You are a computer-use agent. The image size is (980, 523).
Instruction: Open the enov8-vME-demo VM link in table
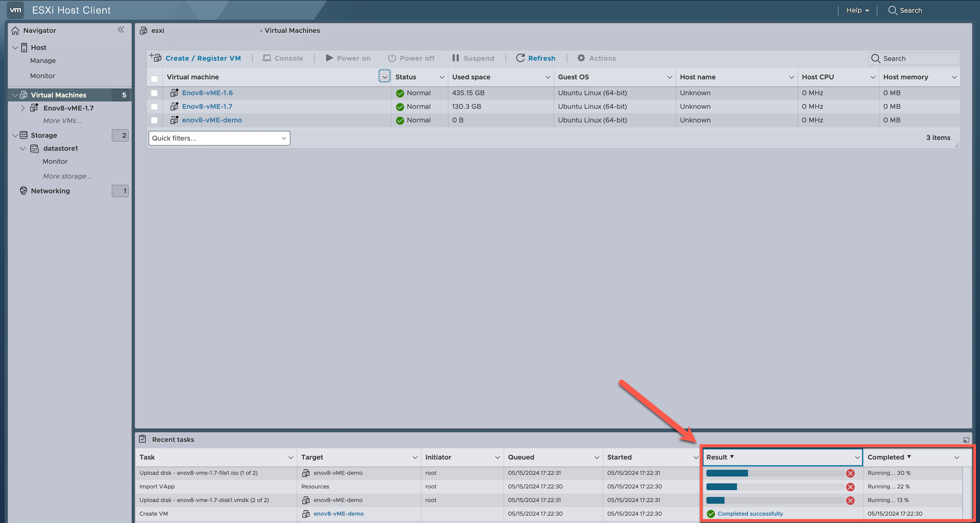click(212, 120)
